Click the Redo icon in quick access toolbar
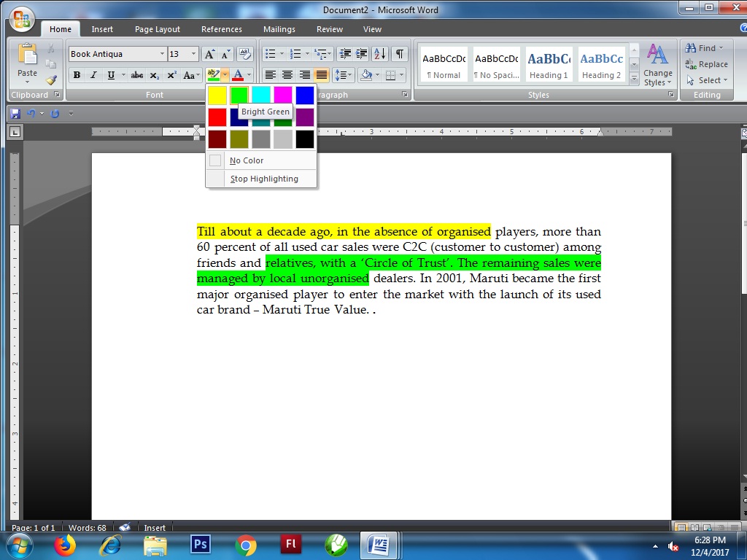 tap(55, 113)
